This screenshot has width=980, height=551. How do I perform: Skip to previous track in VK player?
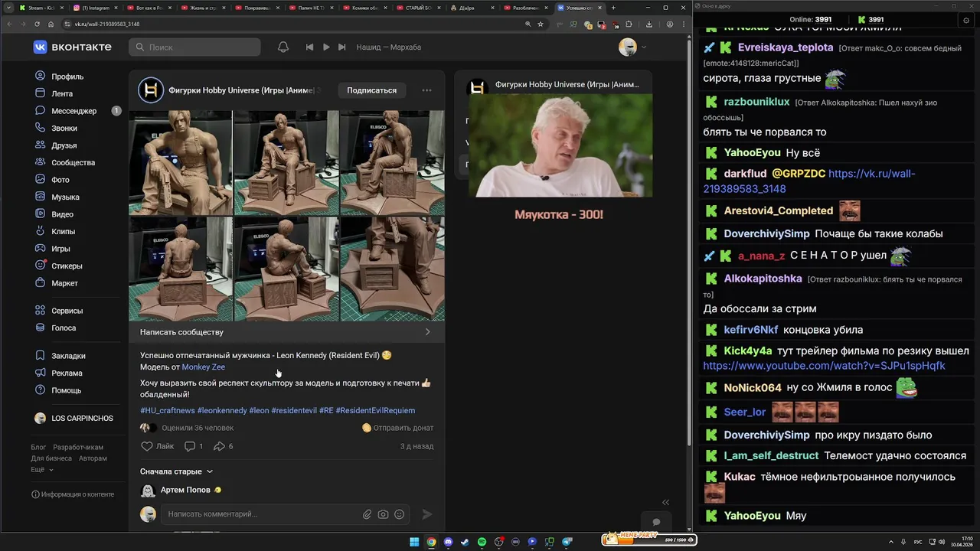tap(309, 47)
